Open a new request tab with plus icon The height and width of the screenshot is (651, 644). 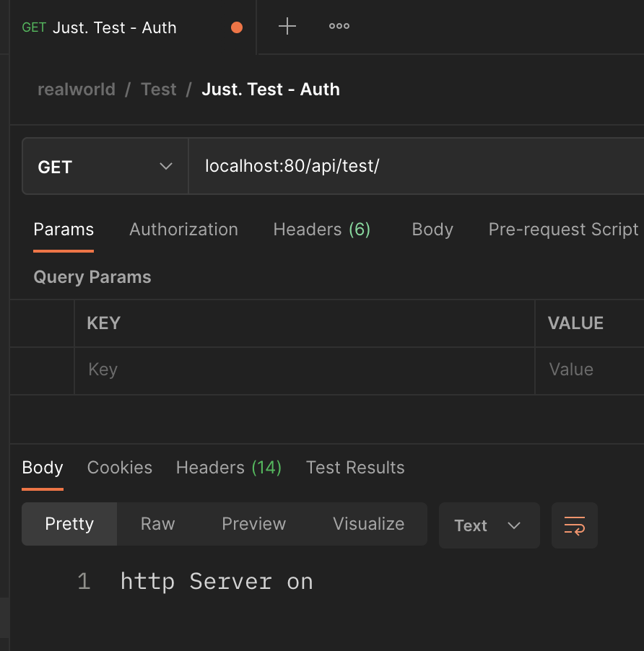(x=287, y=27)
